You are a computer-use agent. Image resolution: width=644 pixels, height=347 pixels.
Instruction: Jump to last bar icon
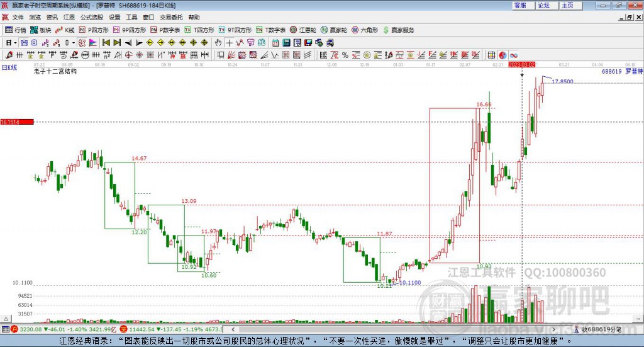point(117,43)
